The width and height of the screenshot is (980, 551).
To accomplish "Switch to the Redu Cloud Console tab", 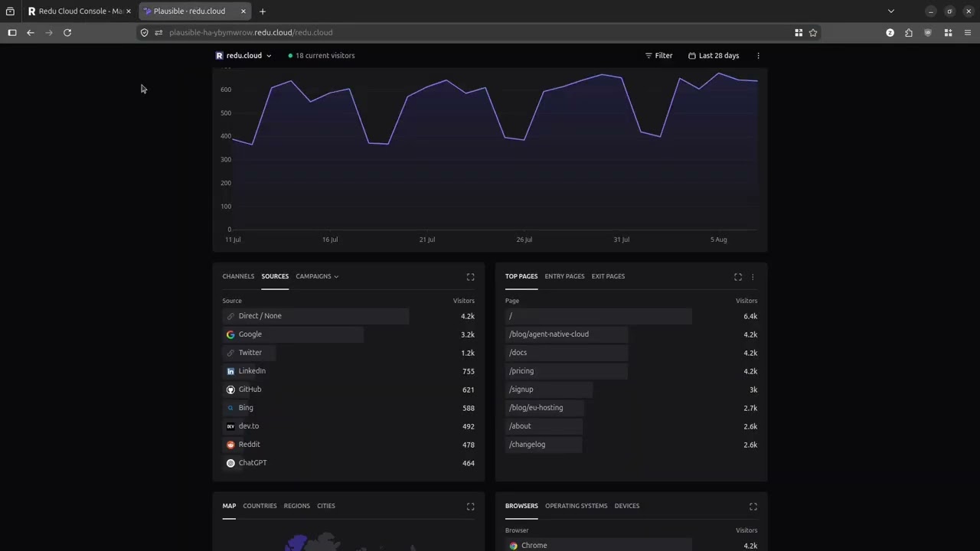I will (78, 11).
